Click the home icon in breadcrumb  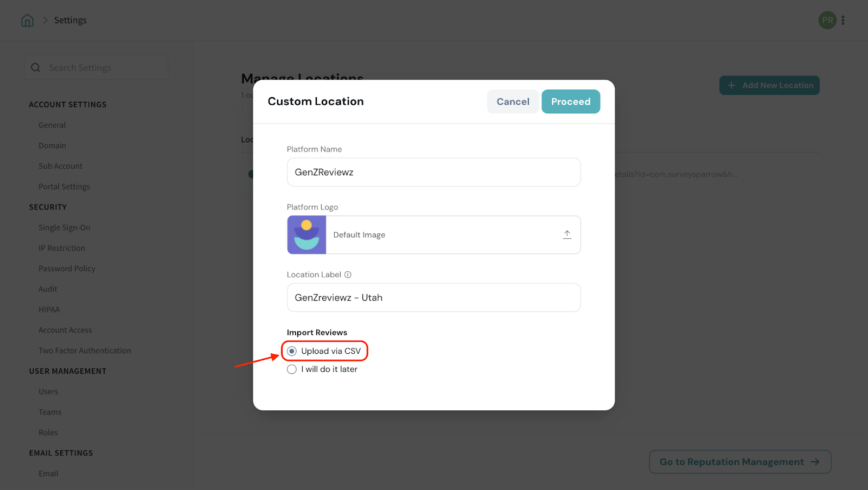(27, 20)
